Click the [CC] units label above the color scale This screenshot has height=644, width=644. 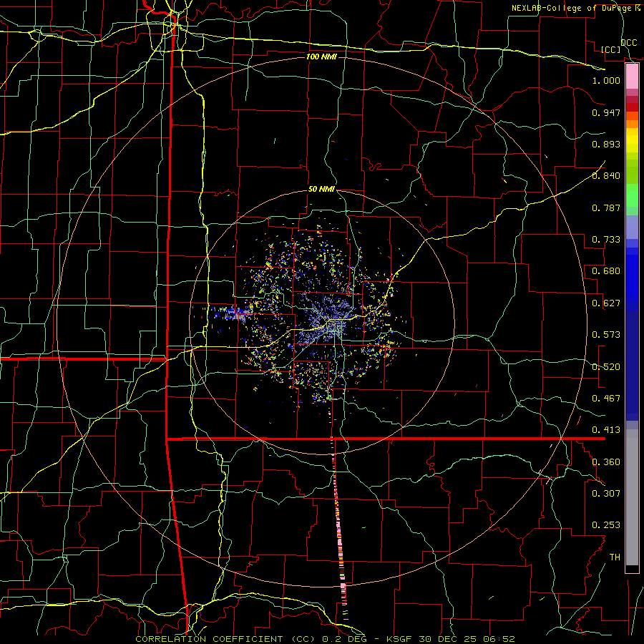pos(611,49)
